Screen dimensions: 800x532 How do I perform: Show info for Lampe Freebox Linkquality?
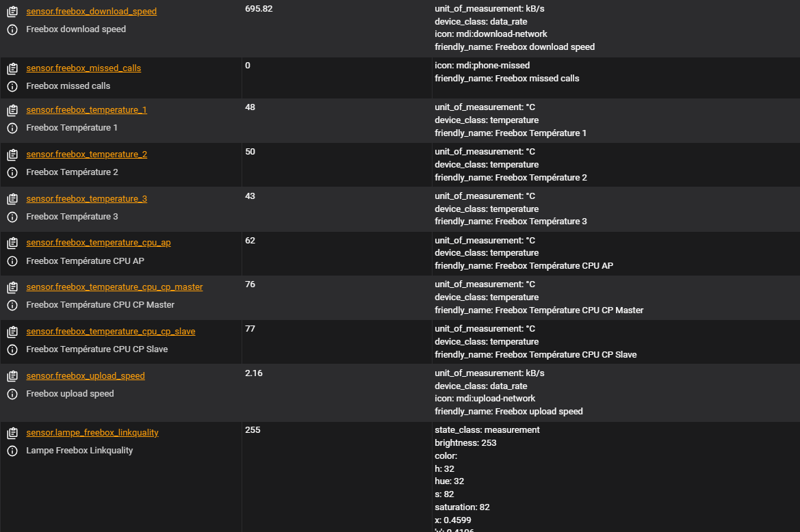coord(12,451)
